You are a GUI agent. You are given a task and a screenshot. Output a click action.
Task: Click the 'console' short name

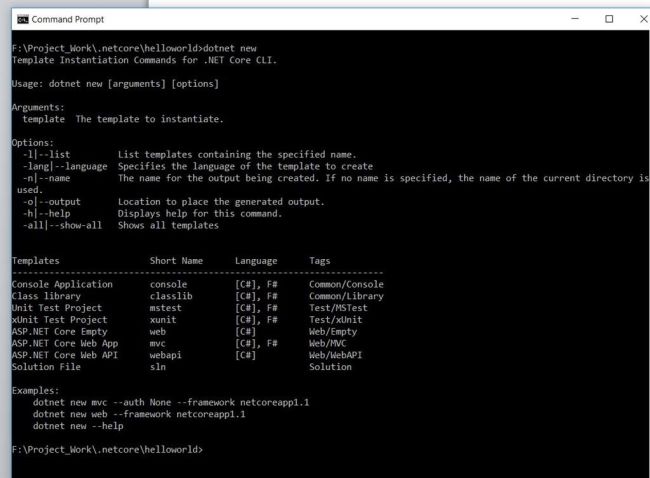point(168,284)
